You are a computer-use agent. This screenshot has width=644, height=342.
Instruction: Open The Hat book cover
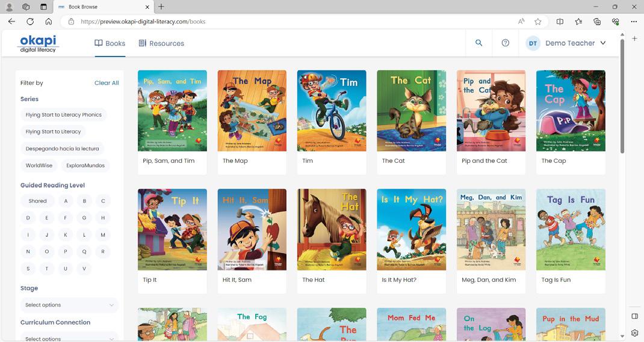pos(332,230)
